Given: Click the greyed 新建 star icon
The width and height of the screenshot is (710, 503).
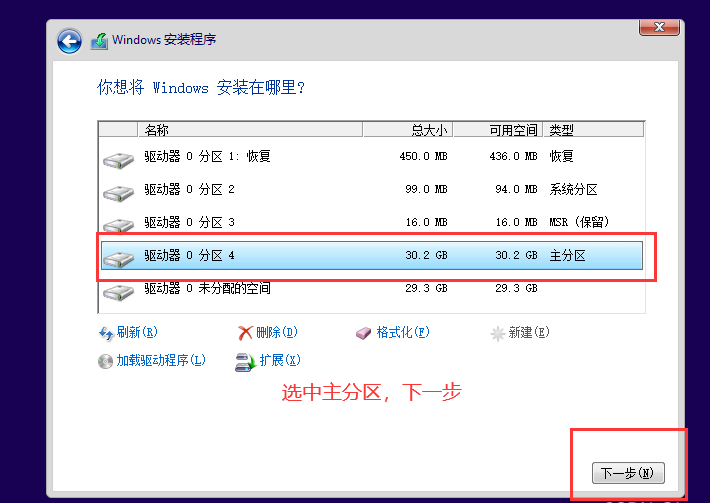Looking at the screenshot, I should click(497, 334).
